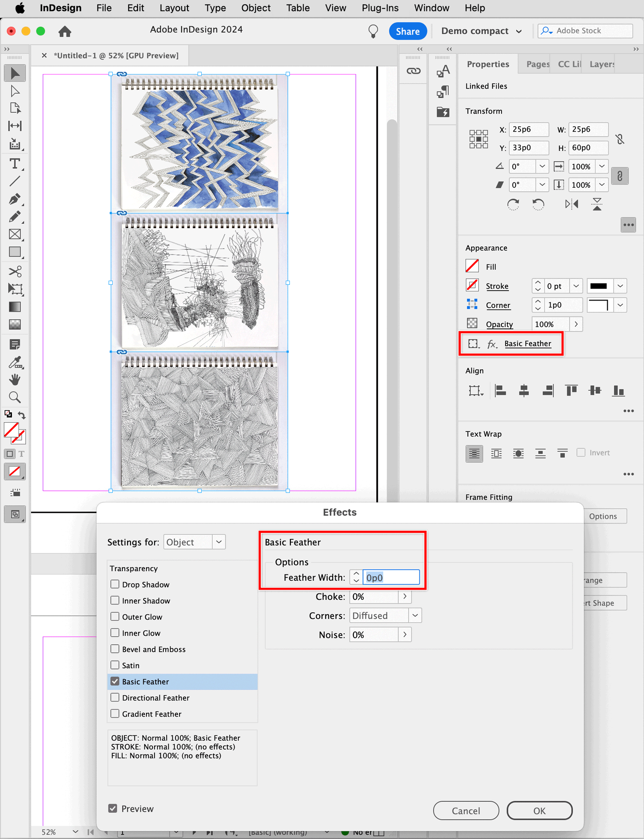Open fx effects menu icon
The width and height of the screenshot is (644, 839).
pos(492,344)
